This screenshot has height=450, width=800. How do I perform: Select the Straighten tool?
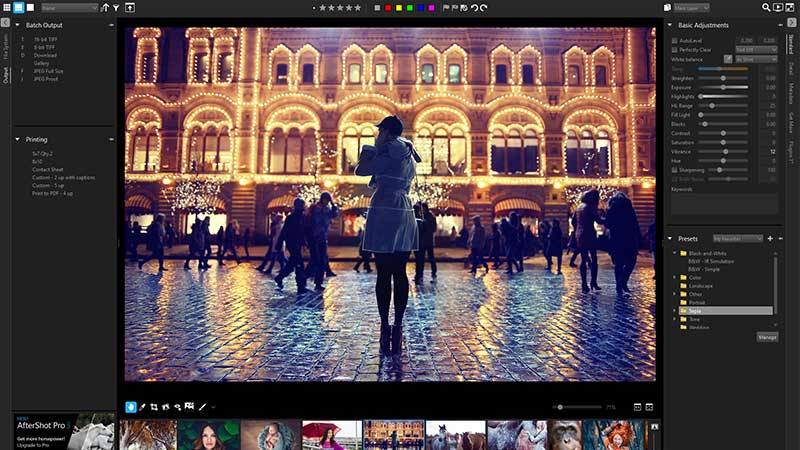pyautogui.click(x=166, y=407)
